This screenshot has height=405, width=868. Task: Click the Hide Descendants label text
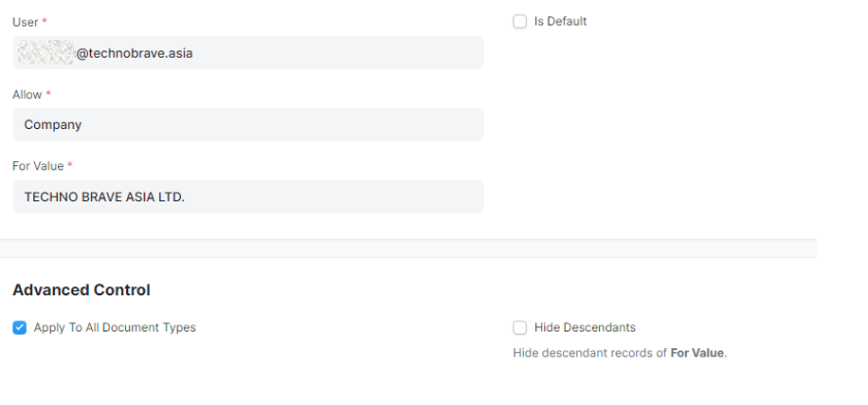coord(585,327)
